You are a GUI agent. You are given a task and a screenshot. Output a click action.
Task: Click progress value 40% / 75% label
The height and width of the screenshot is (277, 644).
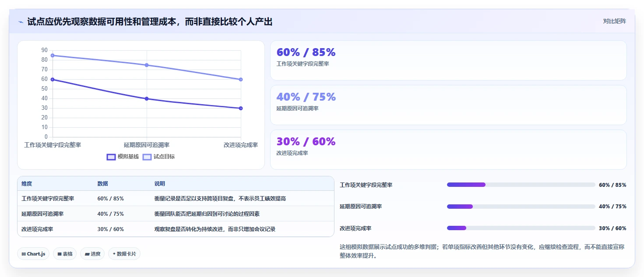pyautogui.click(x=612, y=207)
